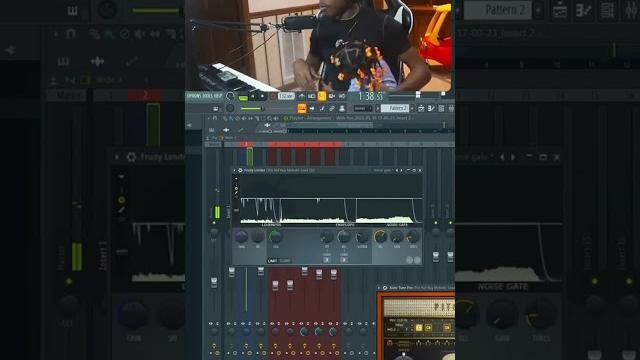Open the TOOLS menu

coord(208,96)
